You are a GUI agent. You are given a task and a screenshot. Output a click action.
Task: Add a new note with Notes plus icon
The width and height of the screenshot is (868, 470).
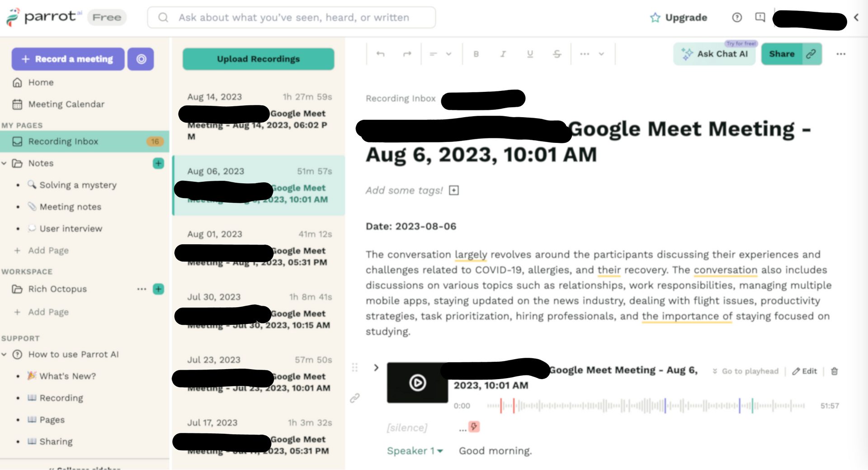[158, 163]
